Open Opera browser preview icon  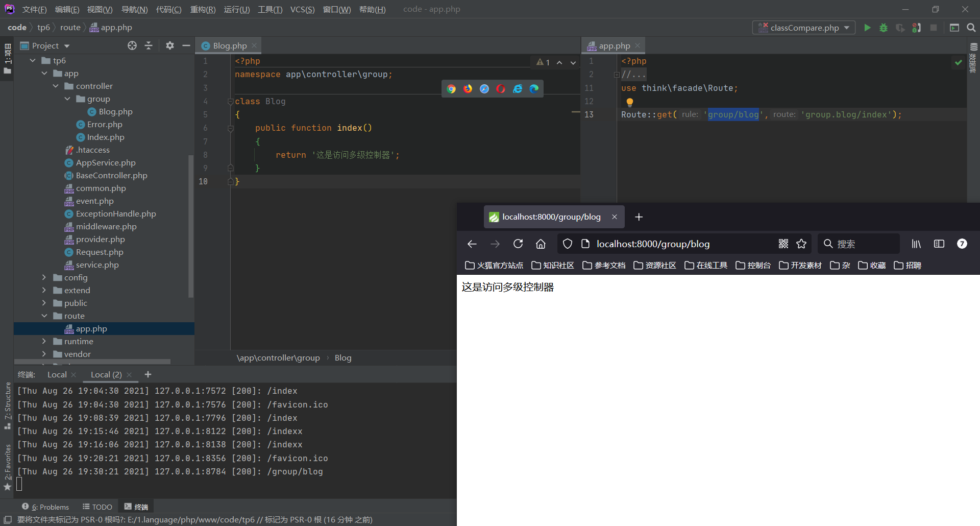pos(501,89)
